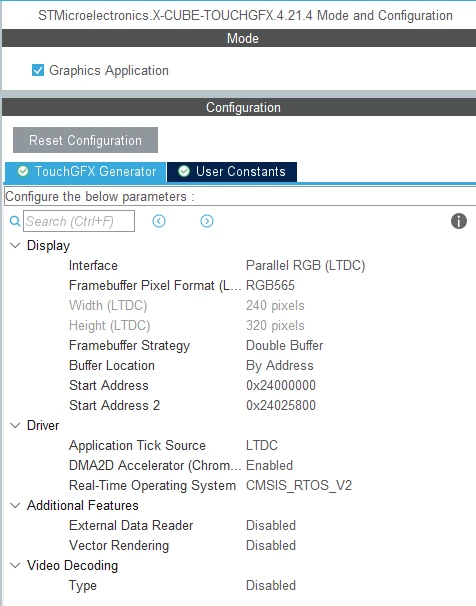Viewport: 476px width, 606px height.
Task: Click the search magnifier icon
Action: [15, 221]
